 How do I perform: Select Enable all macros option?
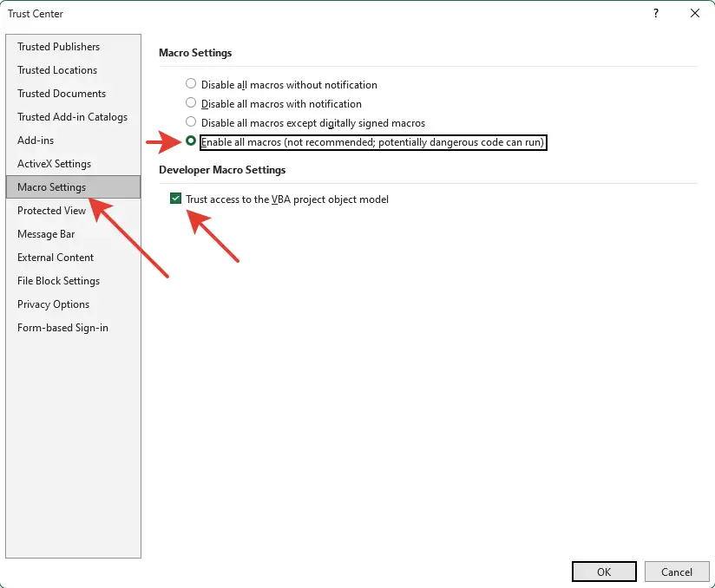190,141
